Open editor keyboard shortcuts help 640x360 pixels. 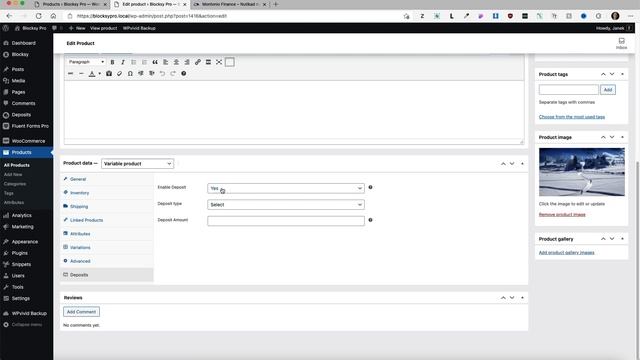[x=184, y=73]
